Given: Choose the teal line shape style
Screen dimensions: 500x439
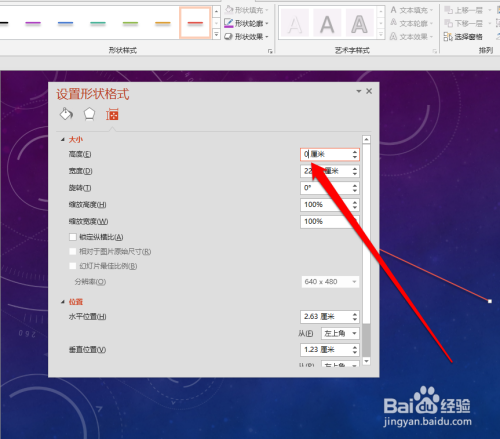Looking at the screenshot, I should [x=98, y=23].
